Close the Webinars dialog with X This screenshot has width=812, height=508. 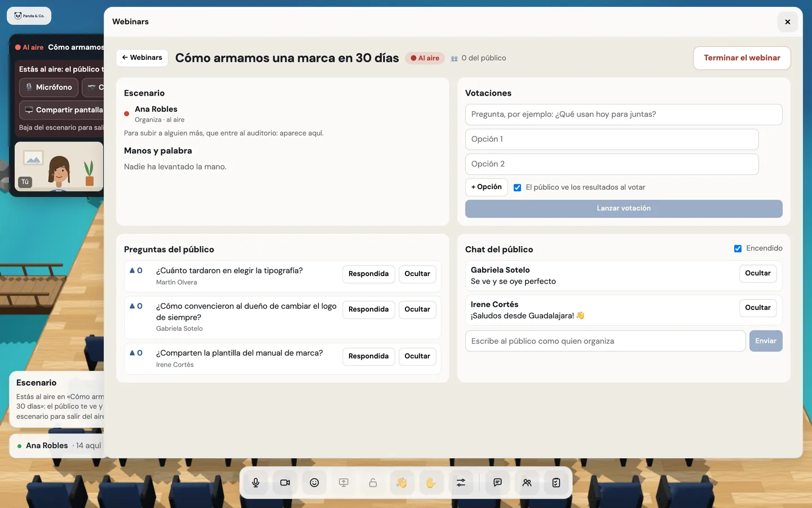[788, 22]
